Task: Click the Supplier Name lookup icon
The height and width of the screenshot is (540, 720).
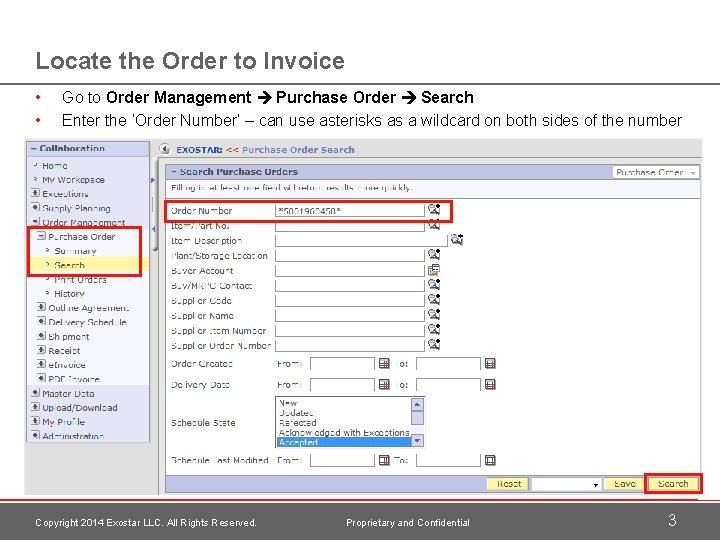Action: point(434,315)
